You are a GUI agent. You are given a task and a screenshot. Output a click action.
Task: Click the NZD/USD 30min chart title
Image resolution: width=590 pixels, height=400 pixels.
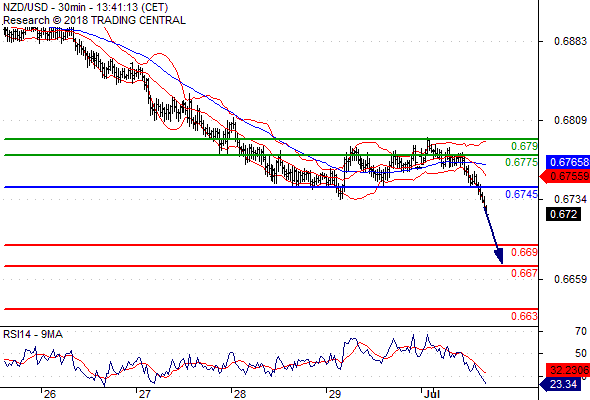pyautogui.click(x=85, y=7)
